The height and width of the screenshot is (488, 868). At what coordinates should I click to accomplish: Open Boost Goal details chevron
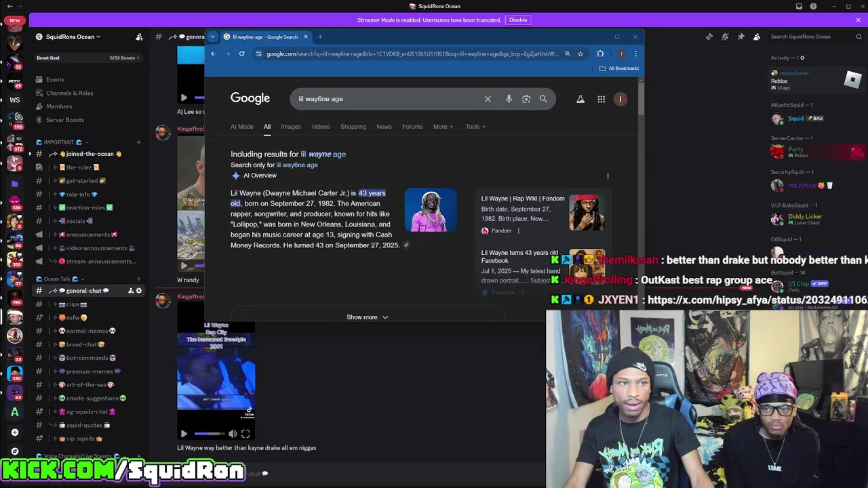tap(138, 58)
